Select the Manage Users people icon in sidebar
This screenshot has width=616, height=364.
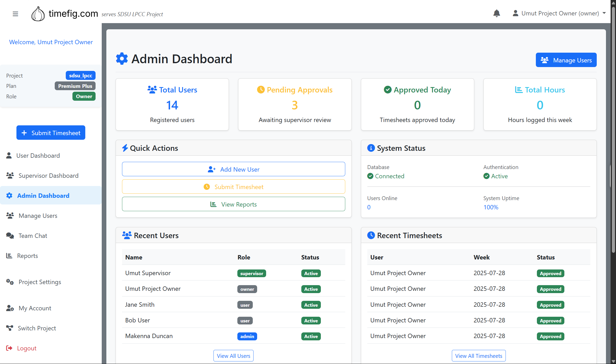(x=10, y=216)
